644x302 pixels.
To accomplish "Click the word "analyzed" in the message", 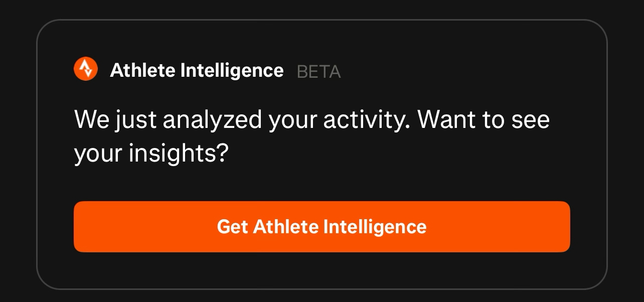I will 212,119.
